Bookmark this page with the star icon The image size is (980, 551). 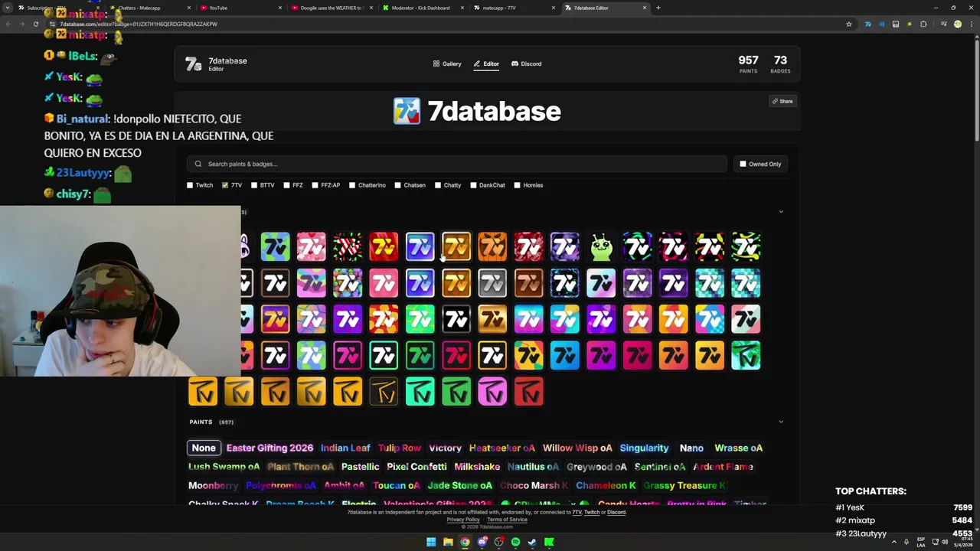(x=848, y=24)
